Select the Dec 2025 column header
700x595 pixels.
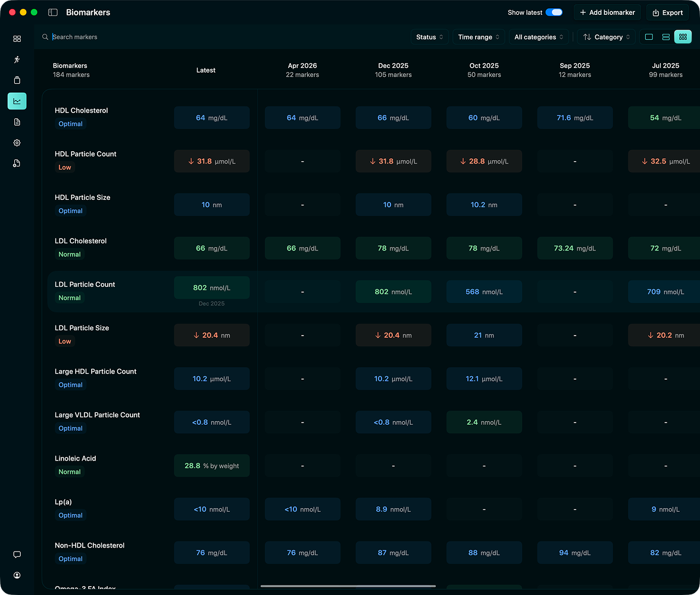click(393, 70)
